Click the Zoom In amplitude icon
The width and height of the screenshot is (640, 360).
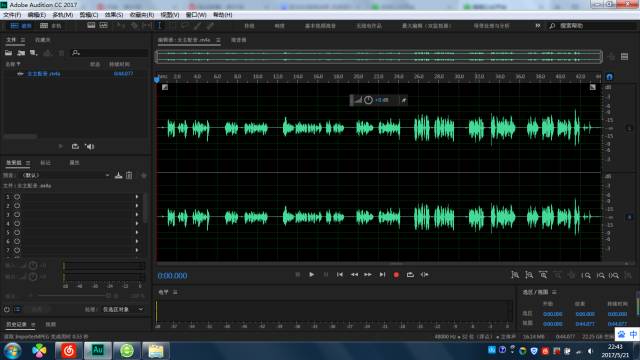tap(515, 275)
